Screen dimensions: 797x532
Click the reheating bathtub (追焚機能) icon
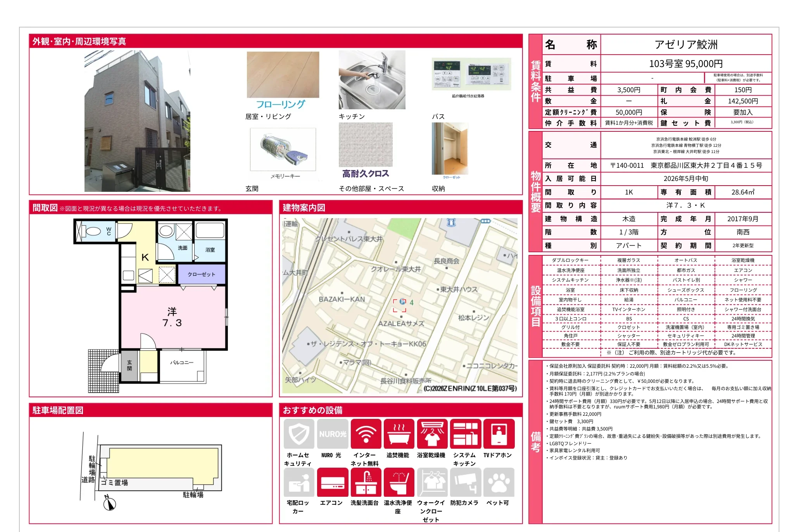click(399, 434)
